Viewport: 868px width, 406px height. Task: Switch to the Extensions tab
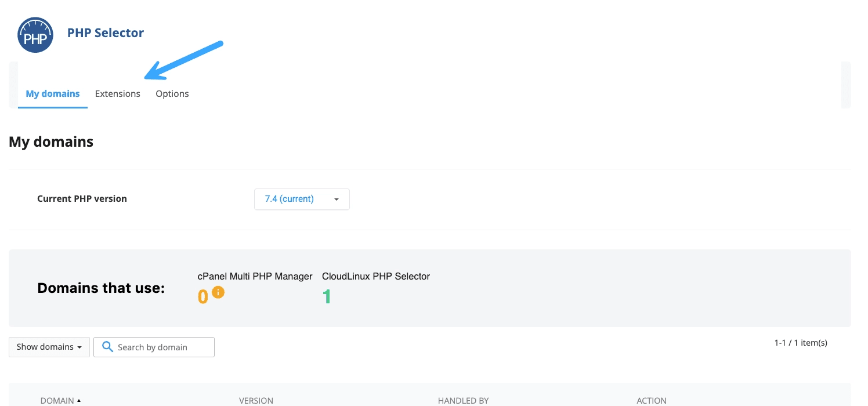pyautogui.click(x=118, y=94)
